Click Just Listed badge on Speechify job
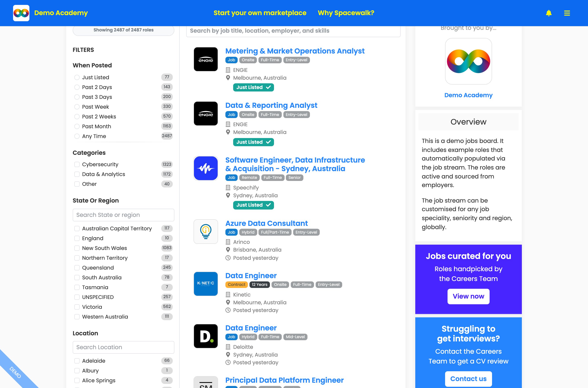The width and height of the screenshot is (588, 388). (x=253, y=205)
